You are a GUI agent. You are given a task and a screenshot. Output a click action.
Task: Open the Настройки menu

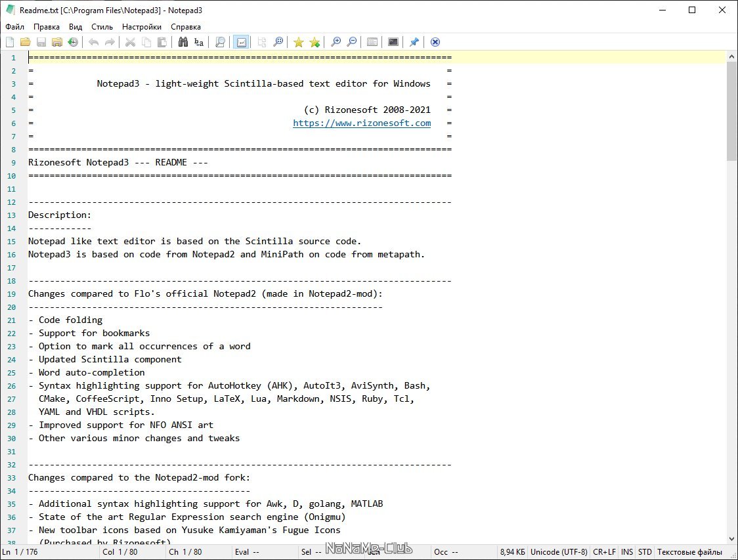141,27
